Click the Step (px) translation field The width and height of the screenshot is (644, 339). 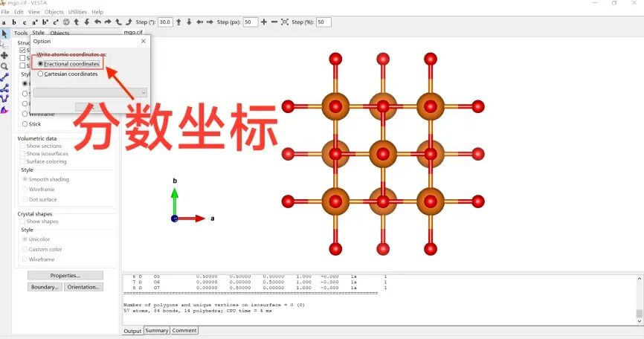pyautogui.click(x=251, y=22)
